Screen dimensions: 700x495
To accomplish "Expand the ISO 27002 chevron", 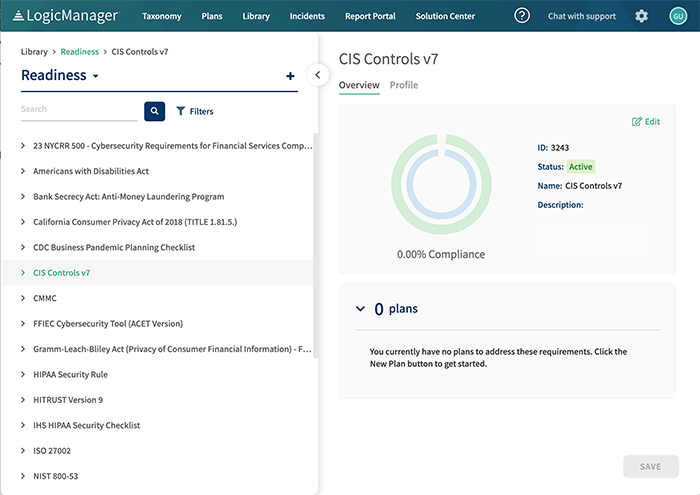I will 23,451.
